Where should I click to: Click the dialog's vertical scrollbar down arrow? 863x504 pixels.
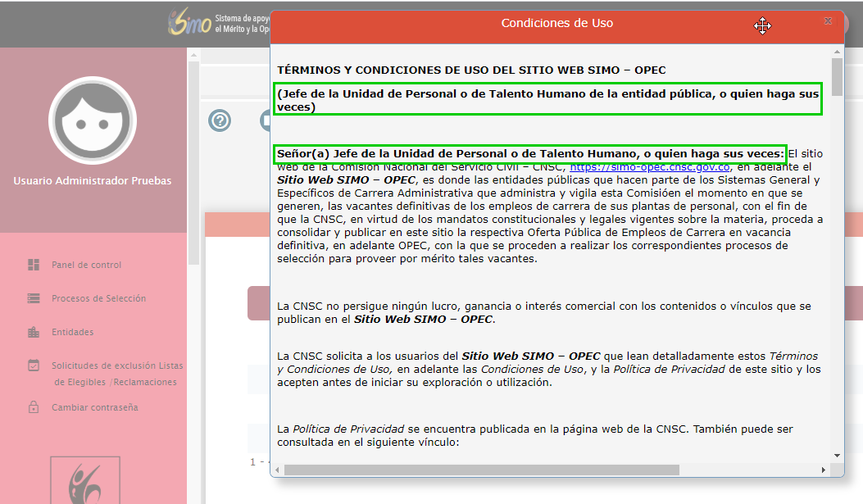(837, 455)
